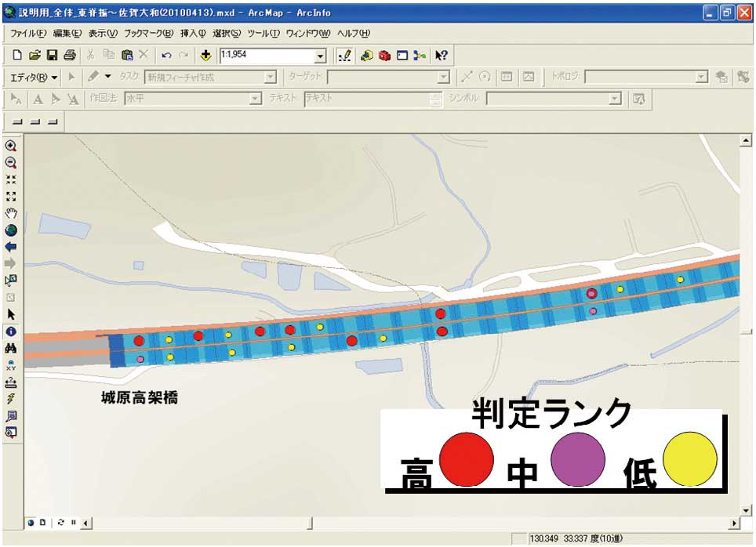Click the vertical scrollbar up arrow
756x547 pixels.
(746, 141)
